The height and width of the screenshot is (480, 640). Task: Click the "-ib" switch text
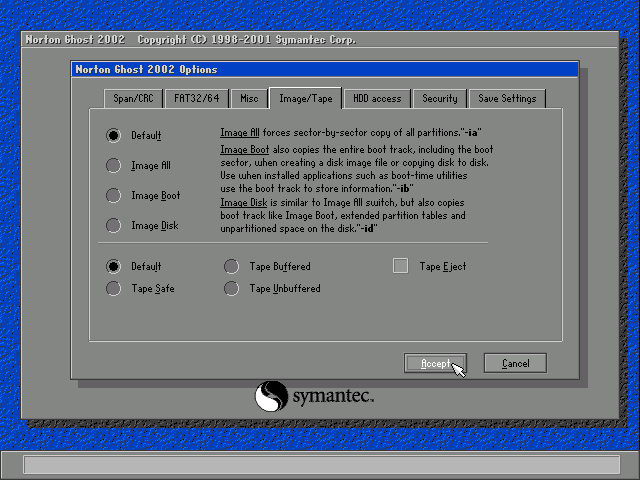[405, 189]
